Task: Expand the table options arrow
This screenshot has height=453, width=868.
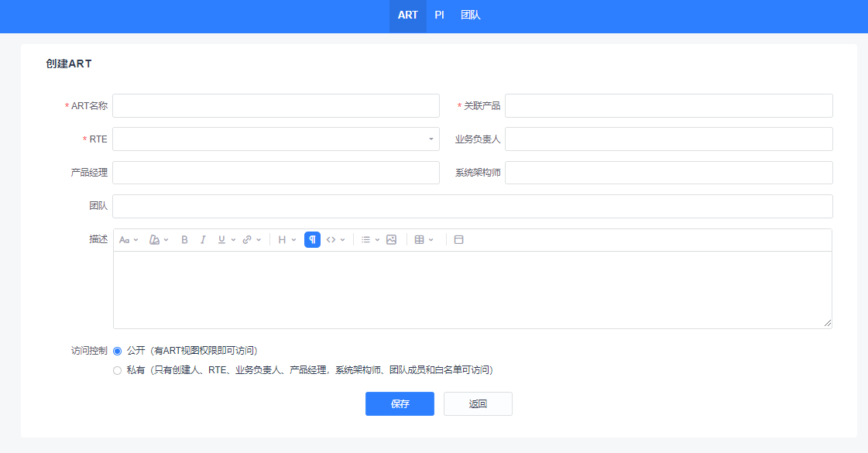Action: tap(431, 240)
